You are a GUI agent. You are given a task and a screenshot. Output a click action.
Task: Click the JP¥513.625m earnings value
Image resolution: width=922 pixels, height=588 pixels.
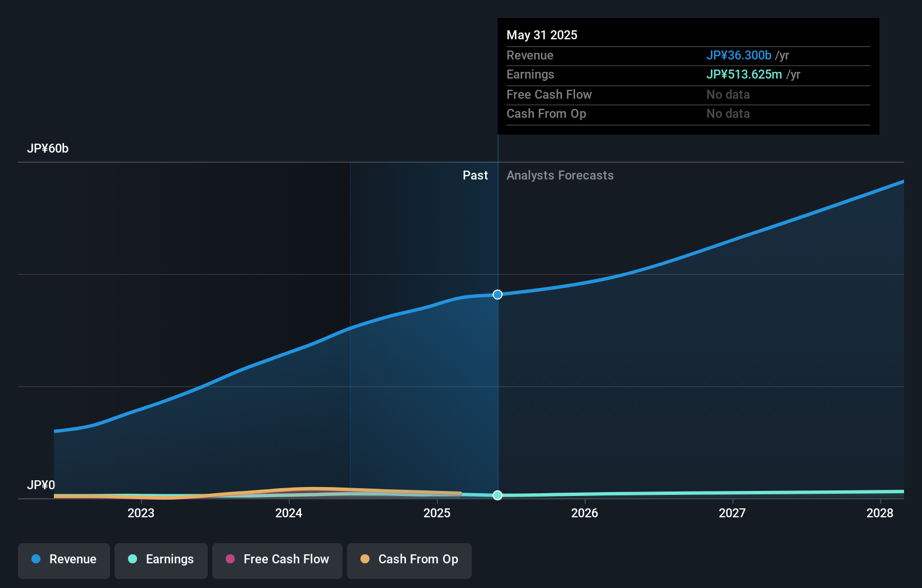click(744, 74)
